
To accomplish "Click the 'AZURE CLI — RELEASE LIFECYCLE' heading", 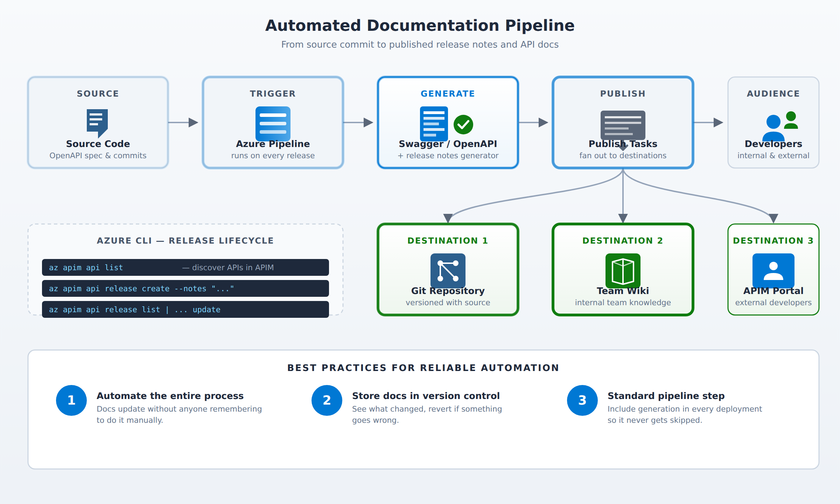I will [185, 240].
